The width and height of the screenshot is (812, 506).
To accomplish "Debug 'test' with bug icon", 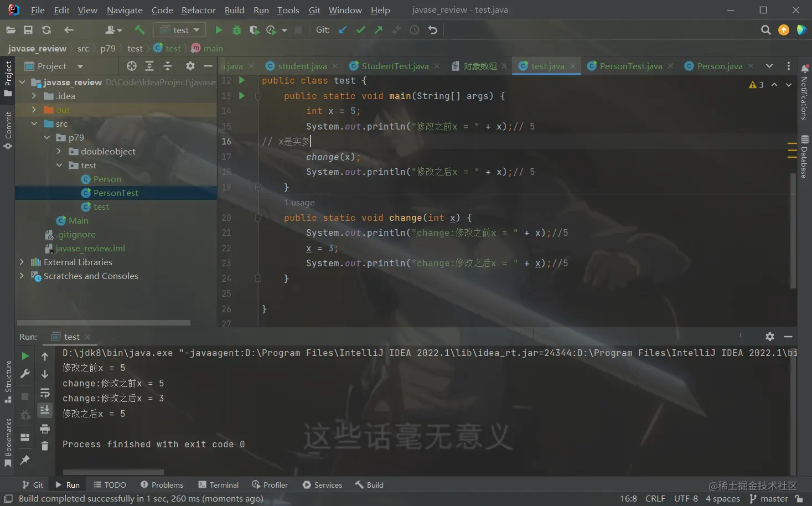I will (237, 30).
